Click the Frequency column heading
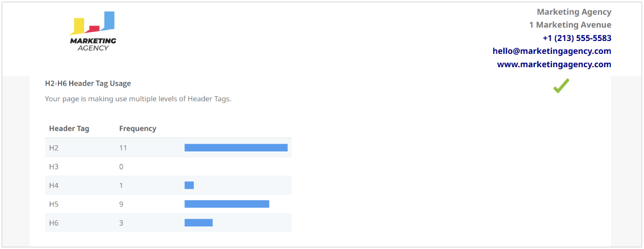The width and height of the screenshot is (644, 249). click(138, 128)
